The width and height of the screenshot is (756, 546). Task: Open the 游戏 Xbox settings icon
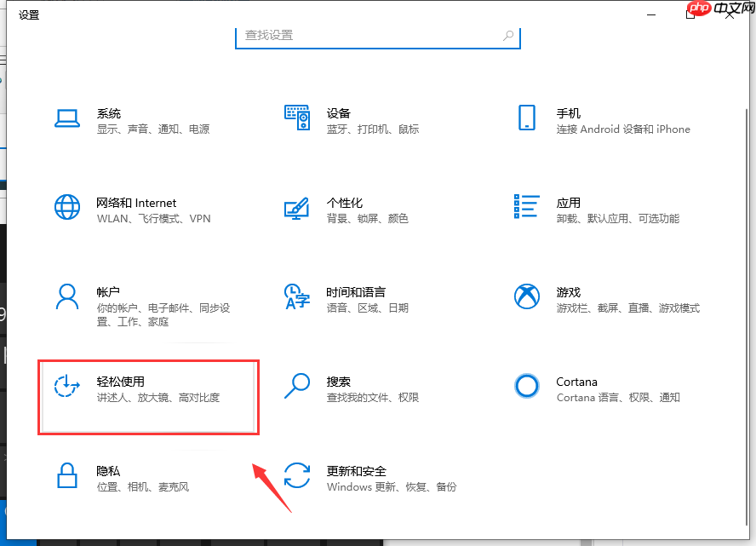(x=527, y=295)
